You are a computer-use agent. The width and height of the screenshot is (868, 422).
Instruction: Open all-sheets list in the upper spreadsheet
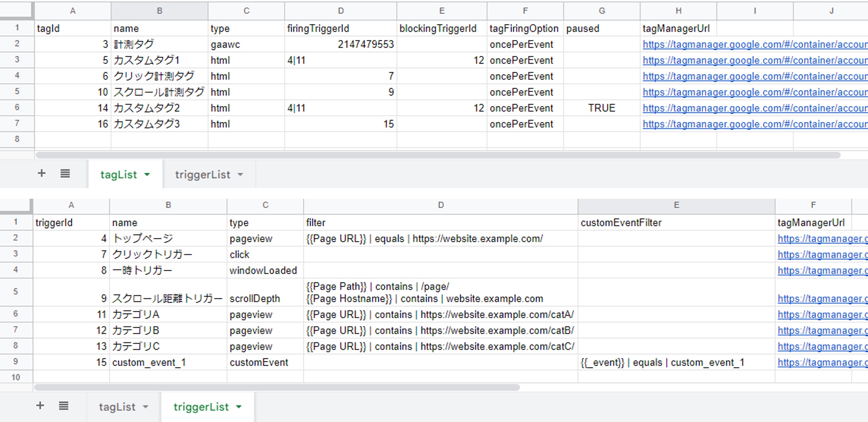[x=65, y=173]
